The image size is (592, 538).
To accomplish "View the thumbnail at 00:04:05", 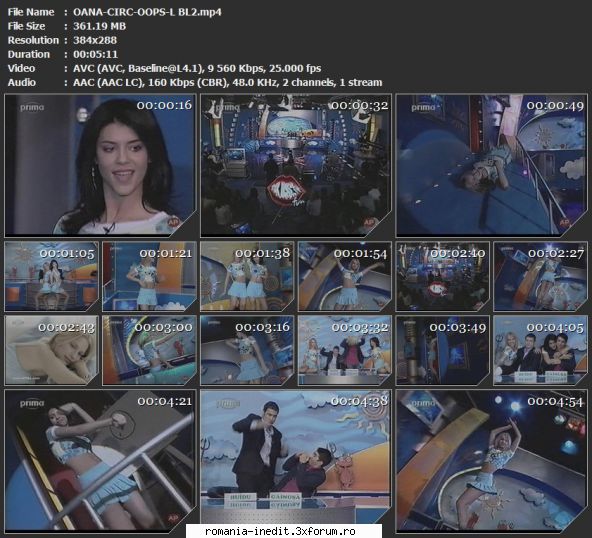I will pyautogui.click(x=541, y=350).
